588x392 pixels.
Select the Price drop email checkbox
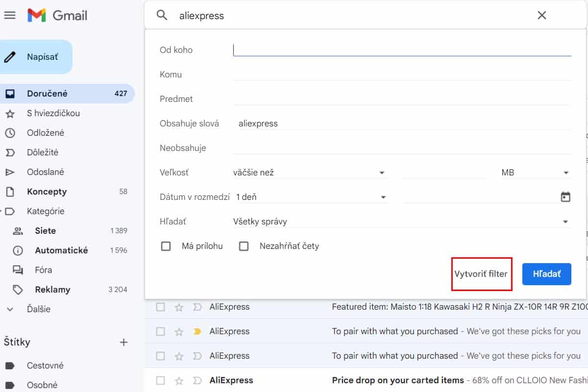[160, 380]
